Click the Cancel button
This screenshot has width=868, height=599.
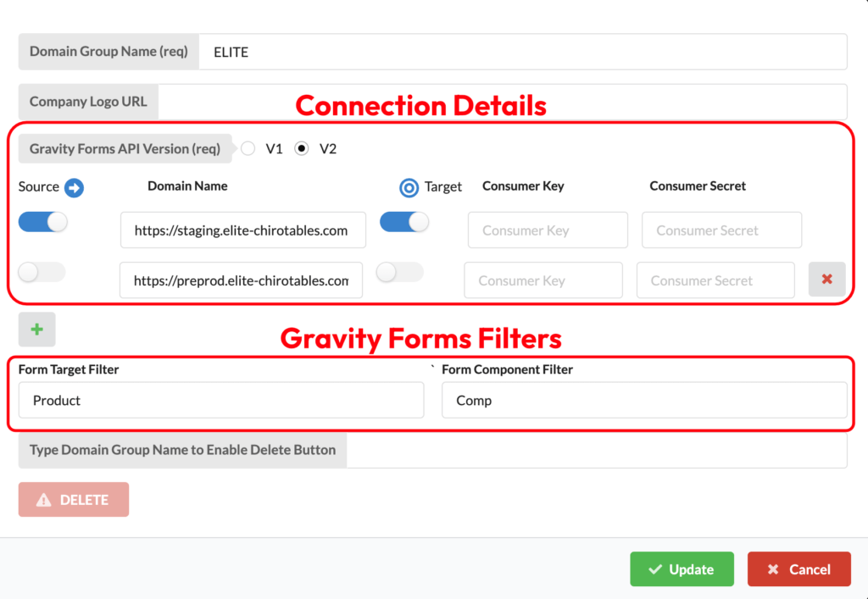tap(798, 568)
